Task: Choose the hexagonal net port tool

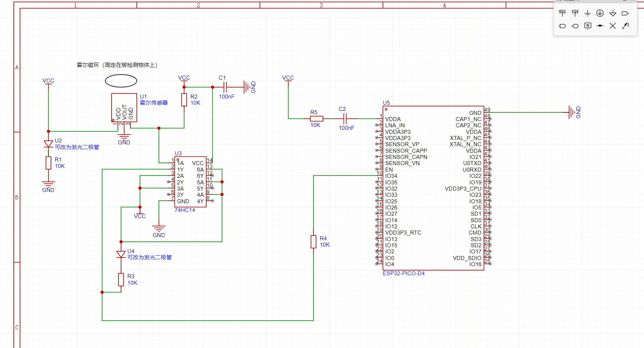Action: click(x=575, y=26)
